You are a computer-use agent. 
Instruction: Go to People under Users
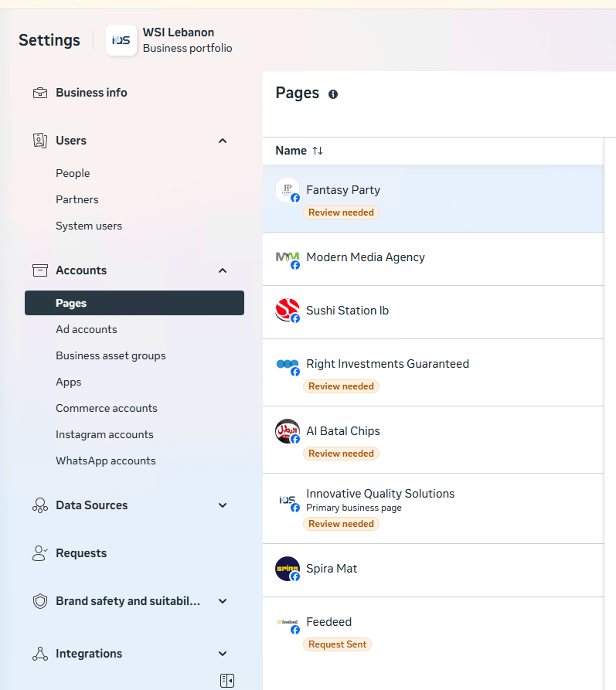pos(73,173)
